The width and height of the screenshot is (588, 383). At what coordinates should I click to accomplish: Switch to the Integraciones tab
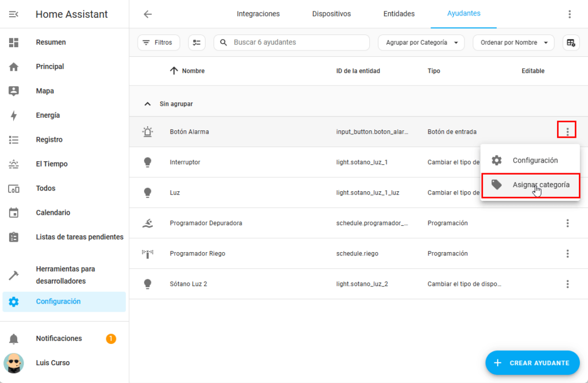[x=258, y=14]
